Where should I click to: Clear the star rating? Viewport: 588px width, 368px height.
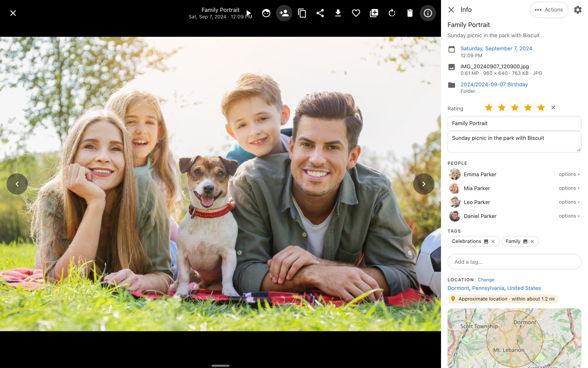pyautogui.click(x=553, y=108)
